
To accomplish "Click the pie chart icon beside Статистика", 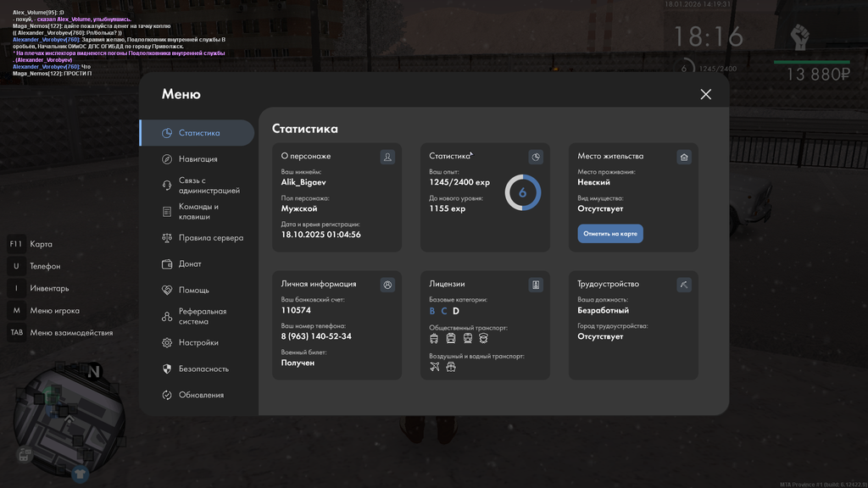I will 167,133.
